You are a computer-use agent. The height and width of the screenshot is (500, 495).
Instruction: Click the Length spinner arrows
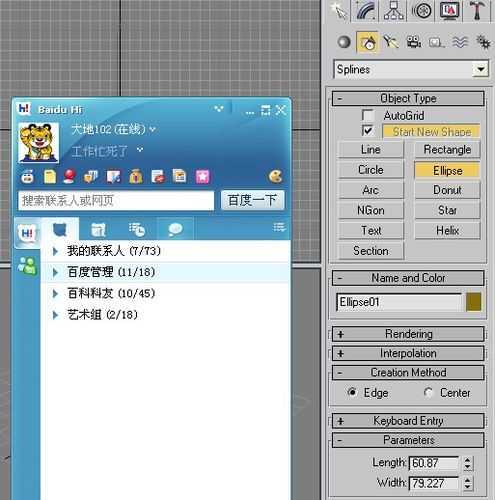point(468,463)
